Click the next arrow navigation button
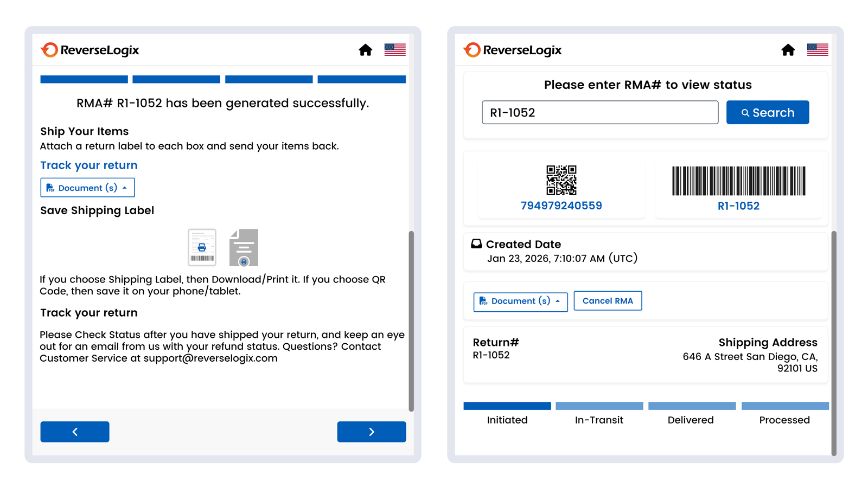This screenshot has height=488, width=868. pos(371,432)
